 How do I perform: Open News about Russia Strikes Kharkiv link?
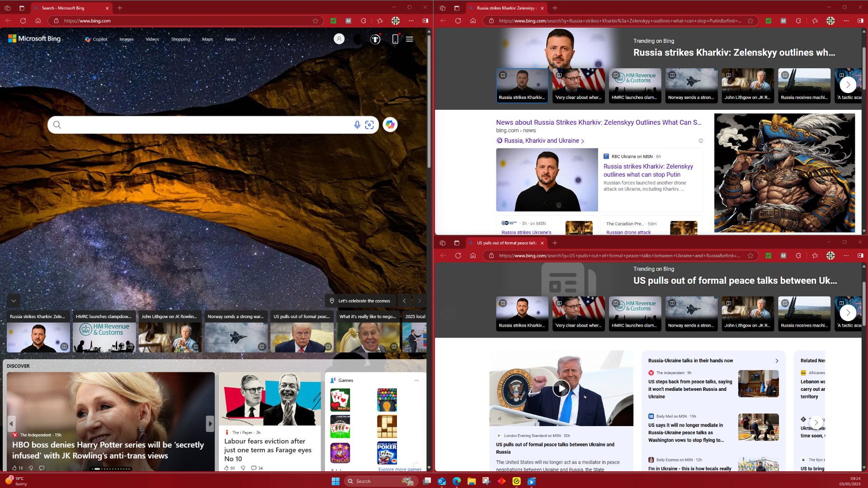[599, 122]
